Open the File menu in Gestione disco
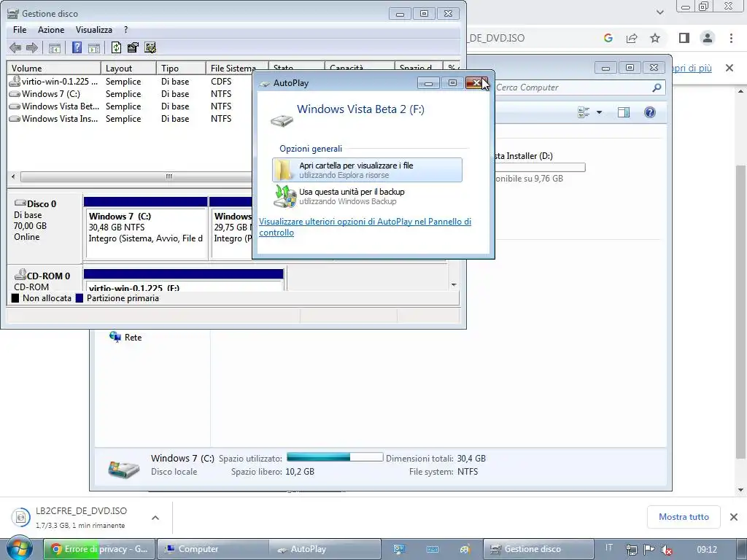The image size is (747, 560). [20, 29]
